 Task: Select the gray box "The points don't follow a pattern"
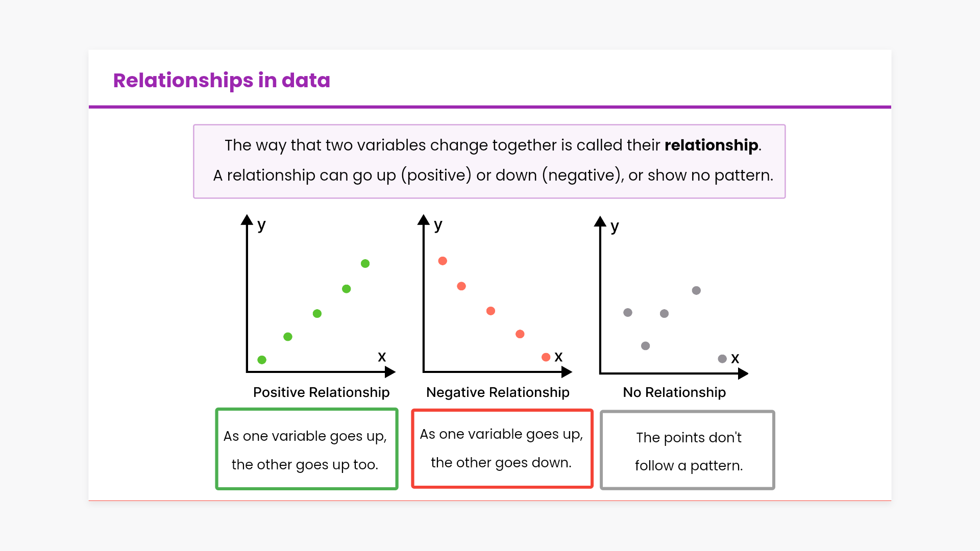[688, 450]
